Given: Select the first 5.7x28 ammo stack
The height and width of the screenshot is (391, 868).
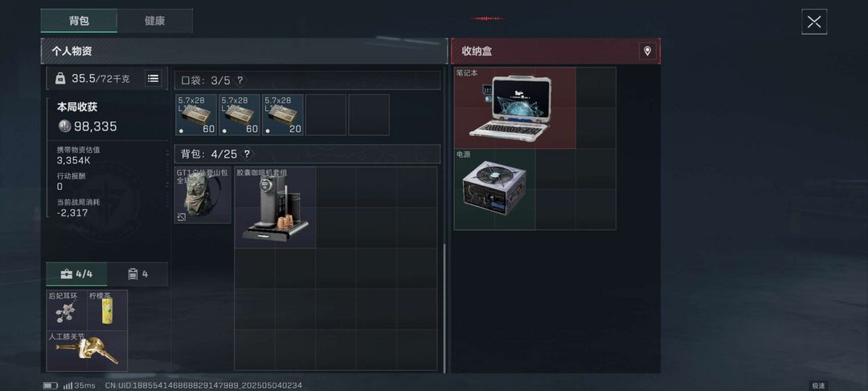Looking at the screenshot, I should tap(196, 114).
